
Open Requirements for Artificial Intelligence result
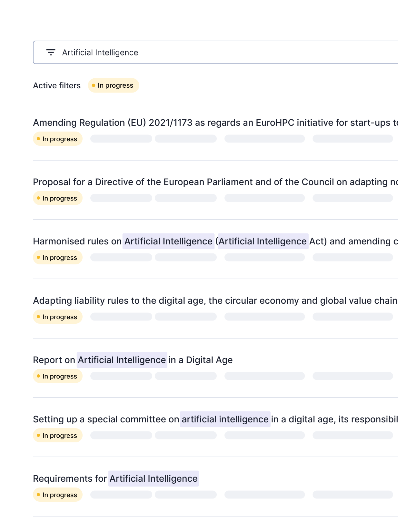click(x=115, y=478)
